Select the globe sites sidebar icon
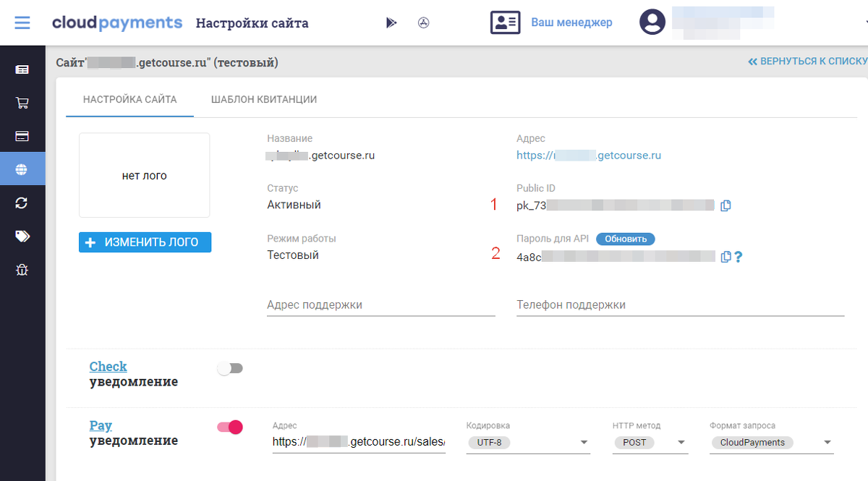 22,169
